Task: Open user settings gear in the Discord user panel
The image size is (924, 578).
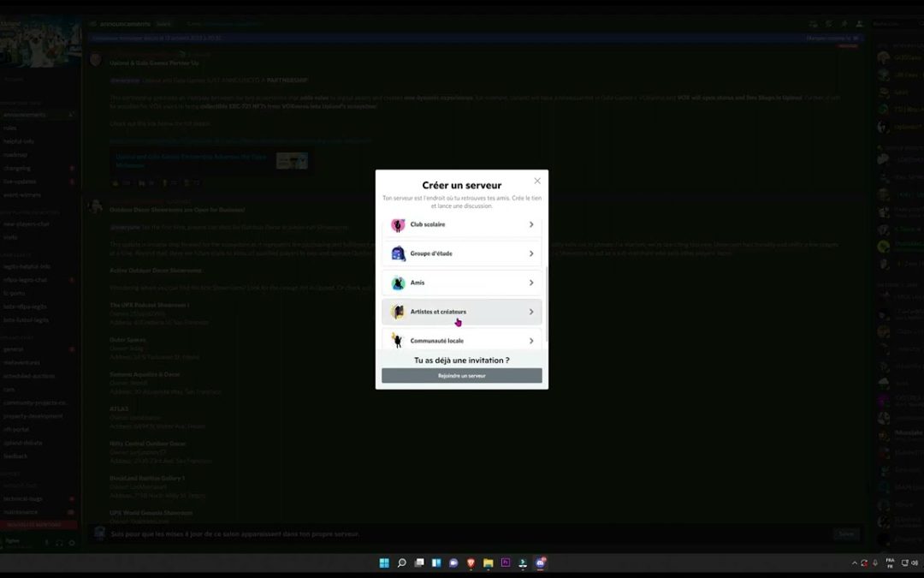Action: pyautogui.click(x=72, y=543)
